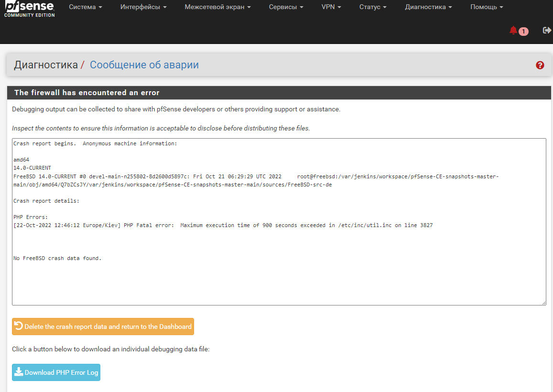Expand the Интерфейсы menu

pos(143,7)
